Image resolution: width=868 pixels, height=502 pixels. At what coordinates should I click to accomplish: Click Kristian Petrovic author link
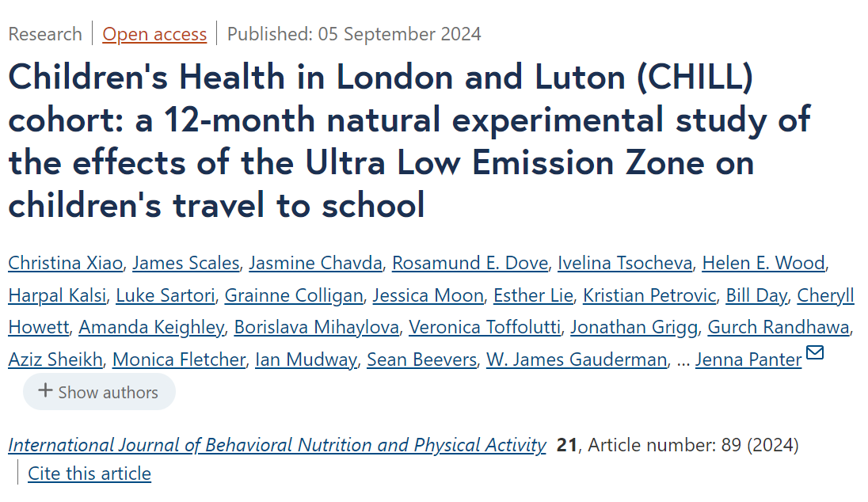tap(649, 295)
